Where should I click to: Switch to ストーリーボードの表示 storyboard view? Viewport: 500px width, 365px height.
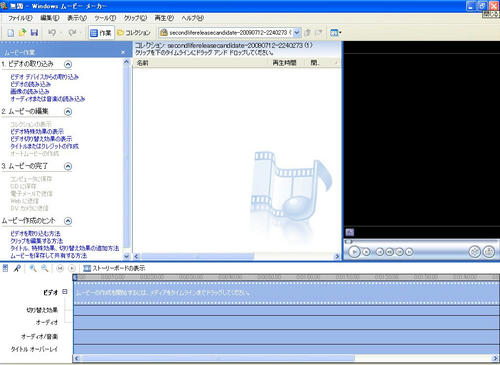point(114,268)
